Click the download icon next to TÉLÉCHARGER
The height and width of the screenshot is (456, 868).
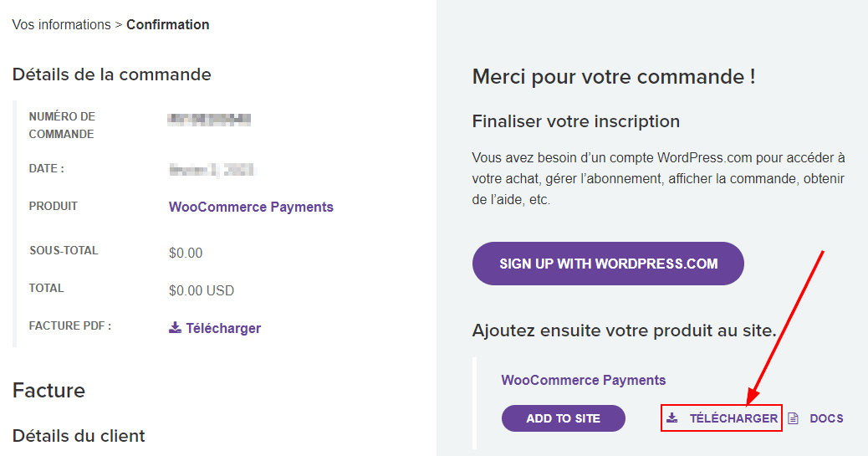[671, 418]
